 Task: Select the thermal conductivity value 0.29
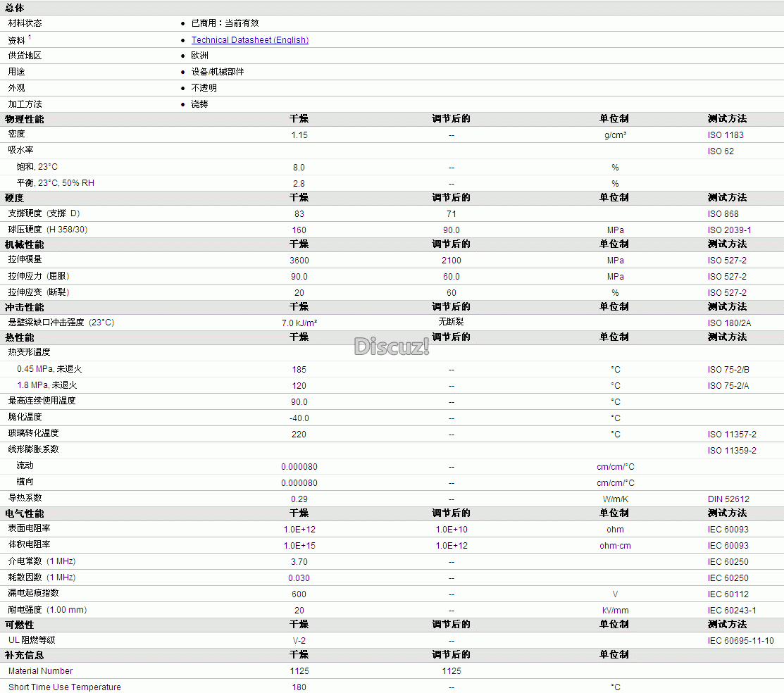pyautogui.click(x=299, y=499)
